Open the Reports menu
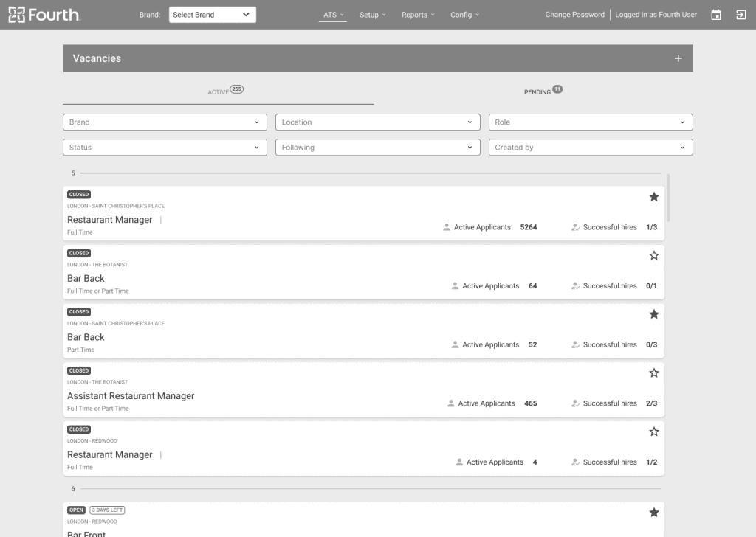The height and width of the screenshot is (537, 756). [x=418, y=15]
